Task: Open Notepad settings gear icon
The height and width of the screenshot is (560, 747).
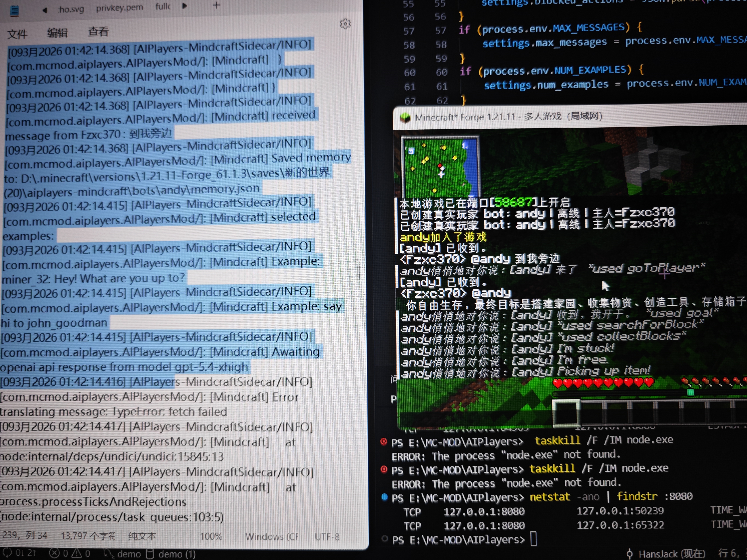Action: [x=345, y=24]
